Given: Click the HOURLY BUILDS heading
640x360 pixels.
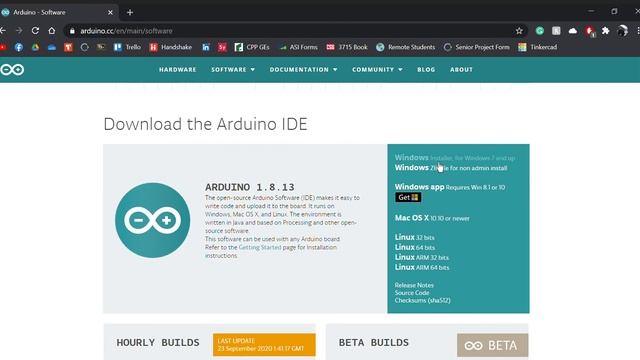Looking at the screenshot, I should point(158,342).
